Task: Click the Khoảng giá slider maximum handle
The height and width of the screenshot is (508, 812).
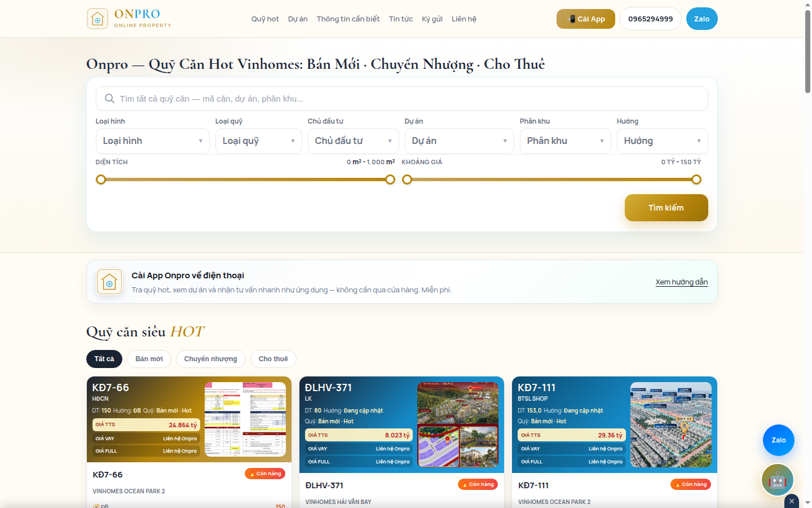Action: click(696, 179)
